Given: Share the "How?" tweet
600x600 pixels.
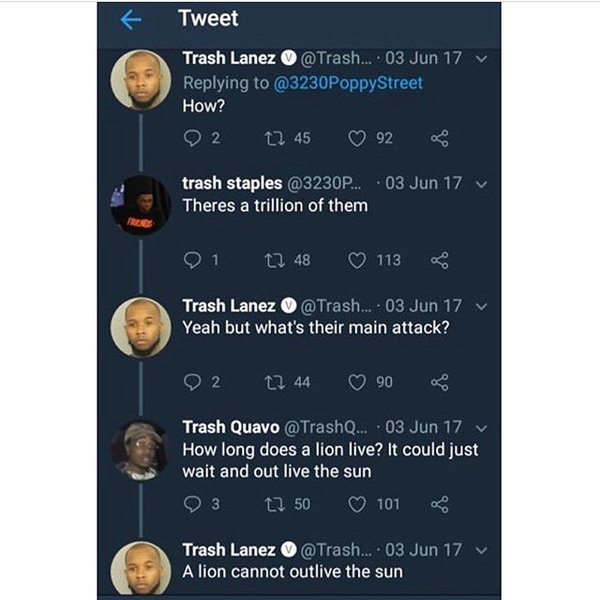Looking at the screenshot, I should pyautogui.click(x=438, y=137).
